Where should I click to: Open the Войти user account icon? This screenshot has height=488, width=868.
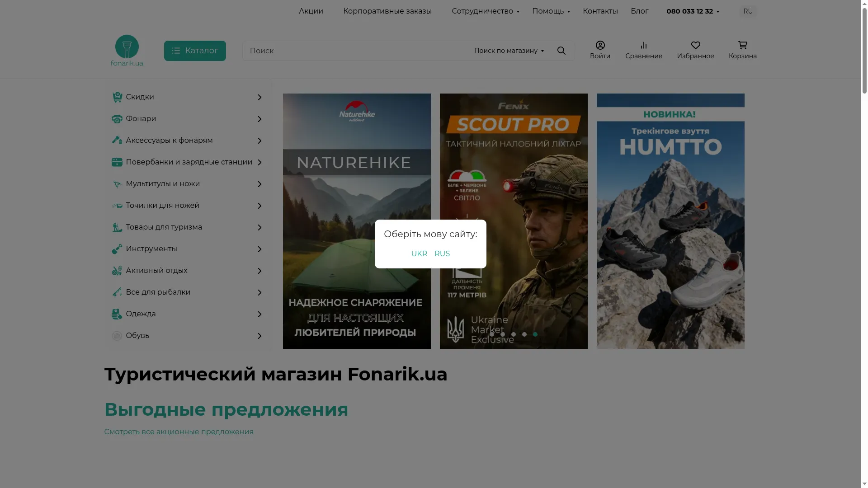[600, 45]
